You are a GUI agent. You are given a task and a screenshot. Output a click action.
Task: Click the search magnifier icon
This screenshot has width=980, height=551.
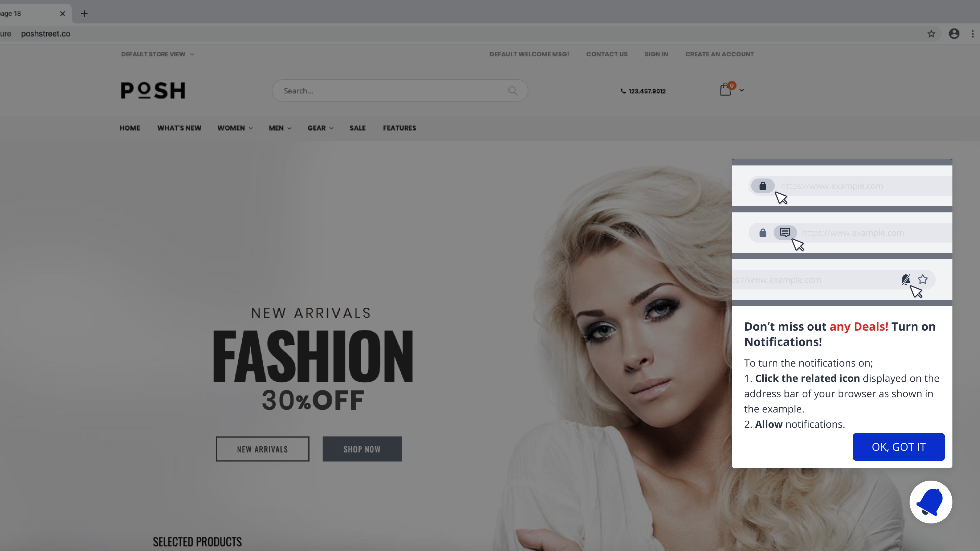512,91
